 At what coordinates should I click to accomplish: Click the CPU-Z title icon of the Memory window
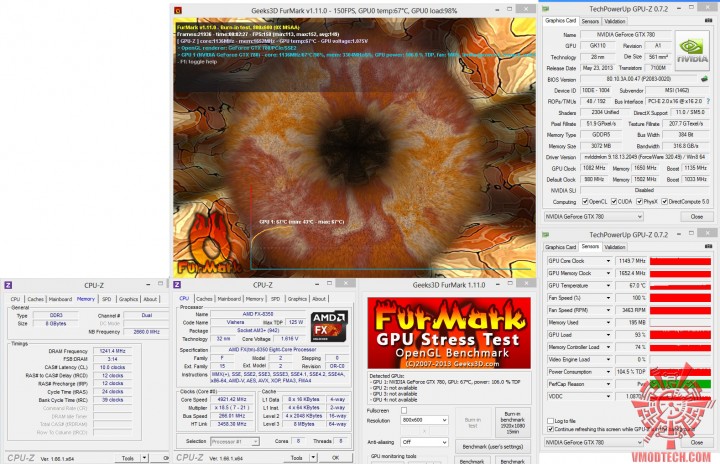coord(8,285)
